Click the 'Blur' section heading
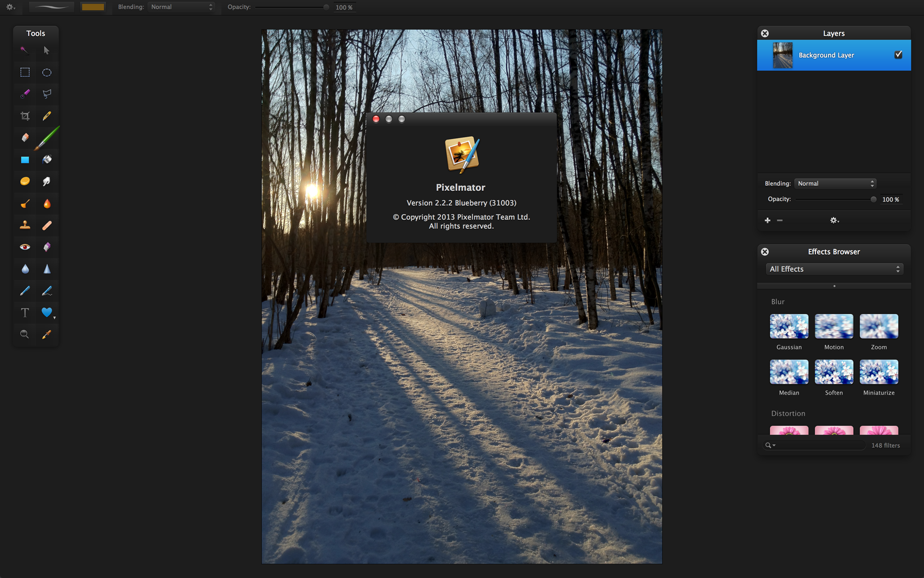The width and height of the screenshot is (924, 578). click(x=778, y=302)
